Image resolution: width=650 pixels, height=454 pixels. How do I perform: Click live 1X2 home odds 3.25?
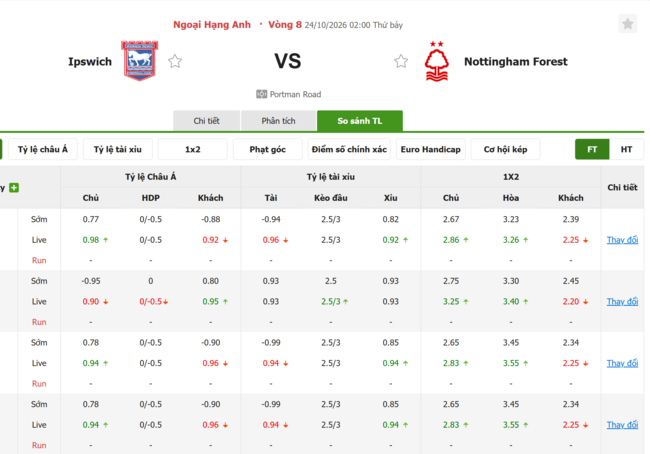point(451,302)
